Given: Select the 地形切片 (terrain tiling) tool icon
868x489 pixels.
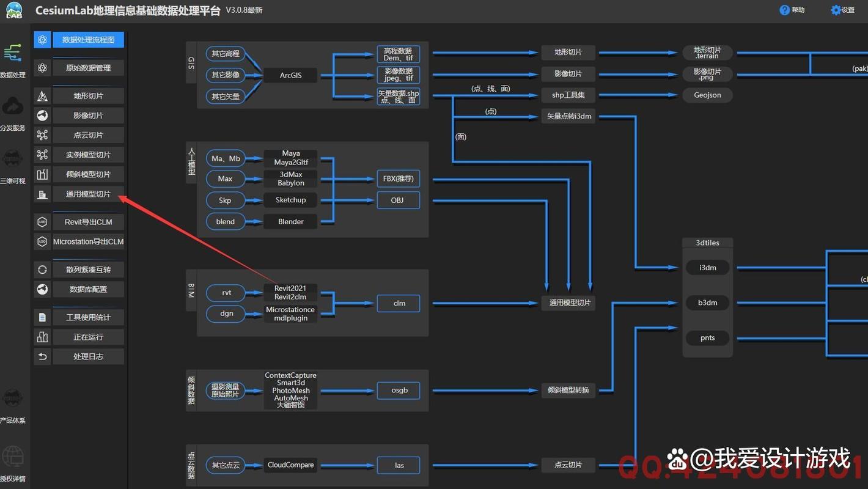Looking at the screenshot, I should [x=42, y=95].
